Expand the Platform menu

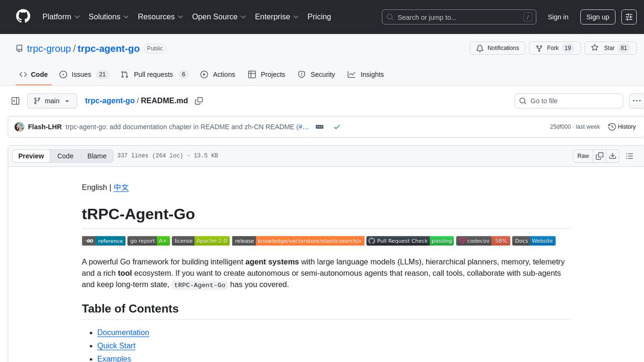61,17
